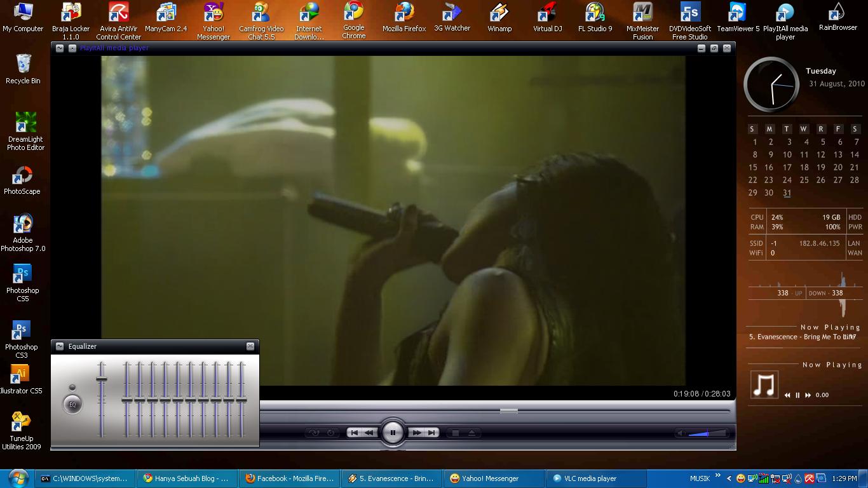Open Camfrog Video Chat 5.5 shortcut
Image resolution: width=868 pixels, height=488 pixels.
pyautogui.click(x=261, y=21)
